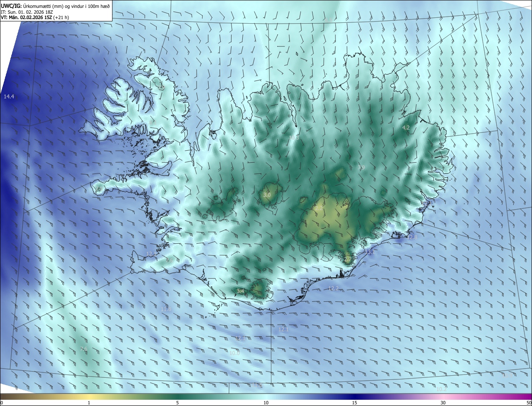The height and width of the screenshot is (406, 532).
Task: Pick the yellow band of the colour bar
Action: (89, 396)
